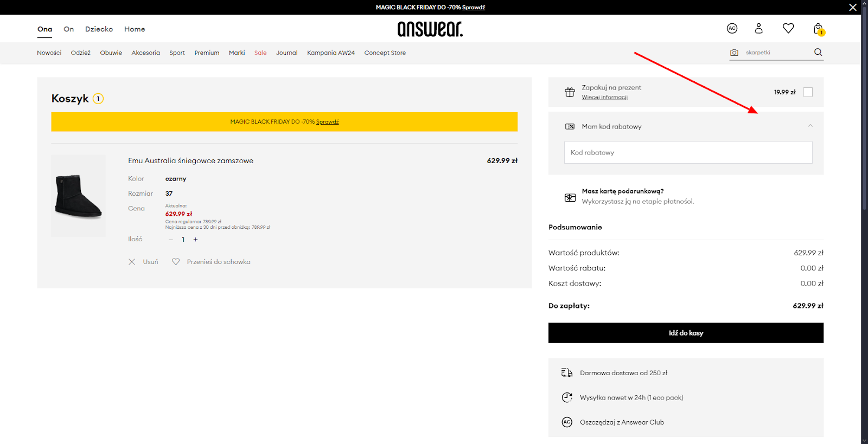Click Darmowa dostawa od 250 zł
This screenshot has height=444, width=868.
(623, 373)
